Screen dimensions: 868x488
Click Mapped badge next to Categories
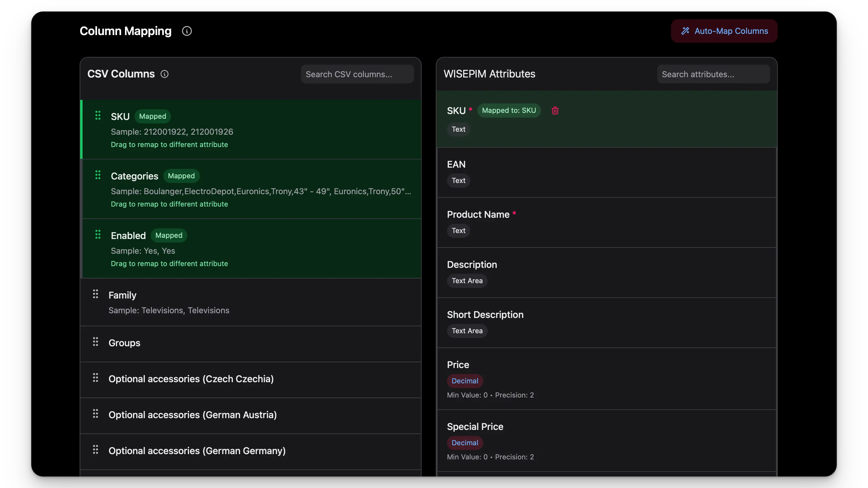click(181, 176)
